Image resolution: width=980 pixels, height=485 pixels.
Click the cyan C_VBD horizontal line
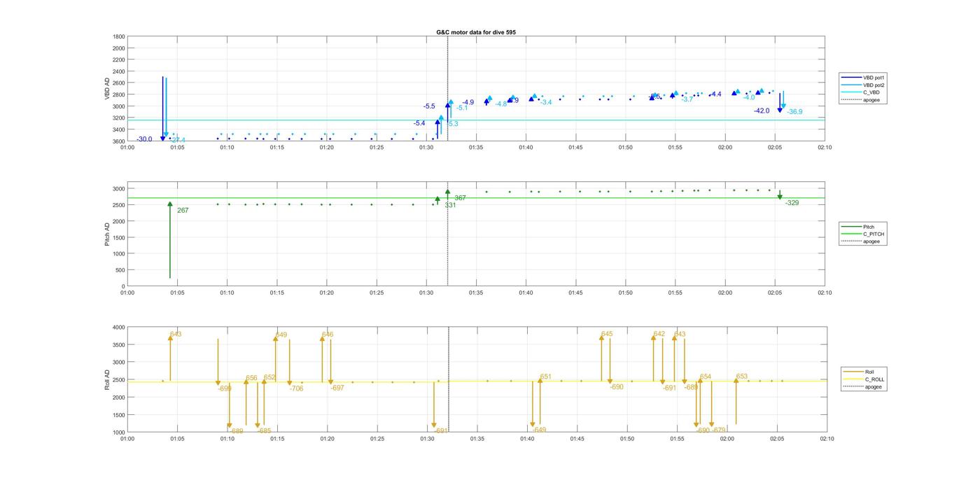tap(476, 120)
